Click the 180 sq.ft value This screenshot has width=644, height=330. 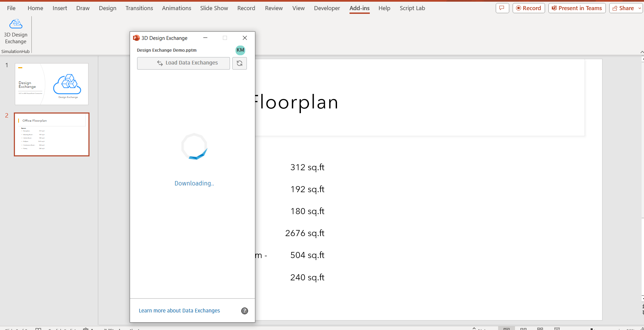point(307,211)
